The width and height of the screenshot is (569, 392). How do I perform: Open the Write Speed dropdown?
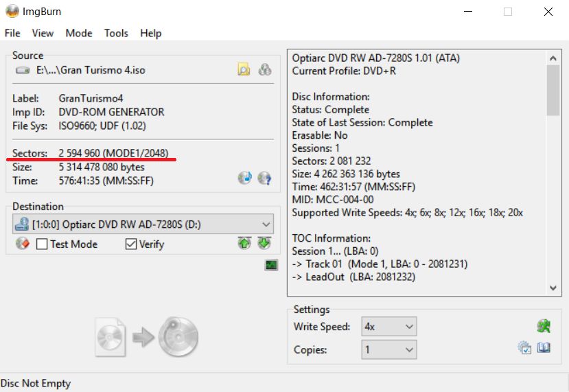point(389,327)
